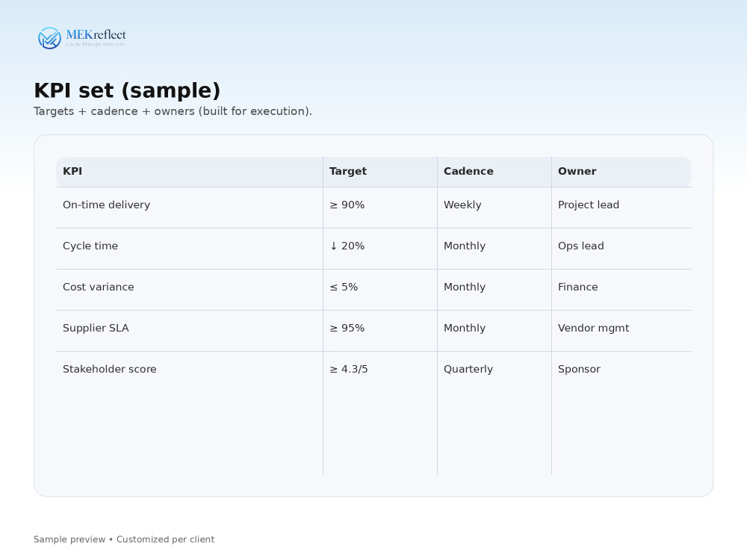The height and width of the screenshot is (560, 747).
Task: Select the 'Supplier SLA' cell
Action: click(x=190, y=331)
